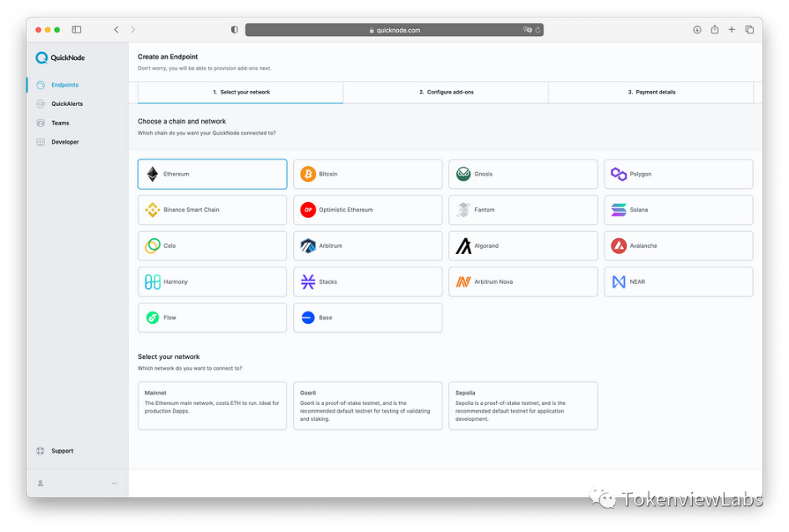Select the Goerli testnet option

pyautogui.click(x=367, y=406)
